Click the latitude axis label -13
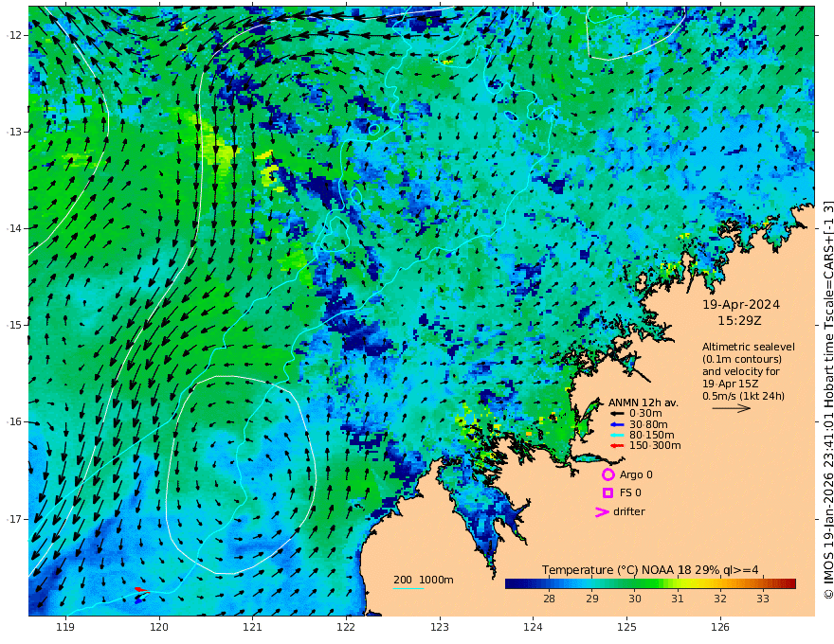The height and width of the screenshot is (644, 834). [x=14, y=132]
